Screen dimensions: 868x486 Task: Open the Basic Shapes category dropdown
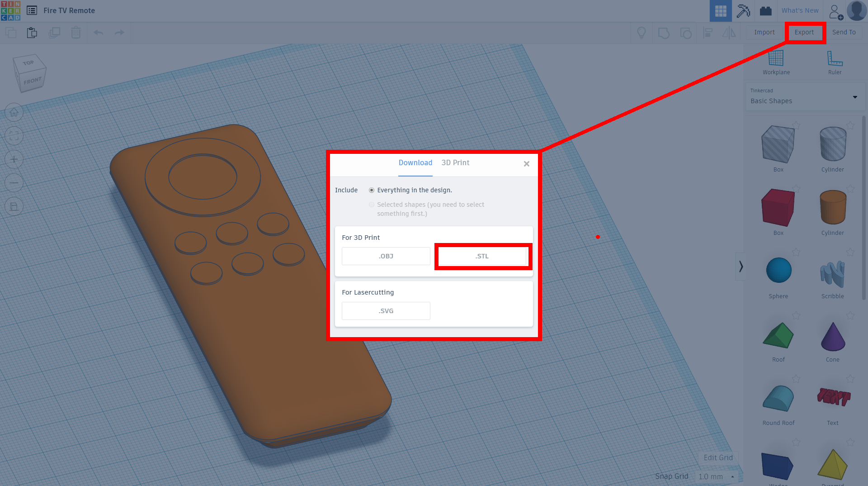(805, 97)
